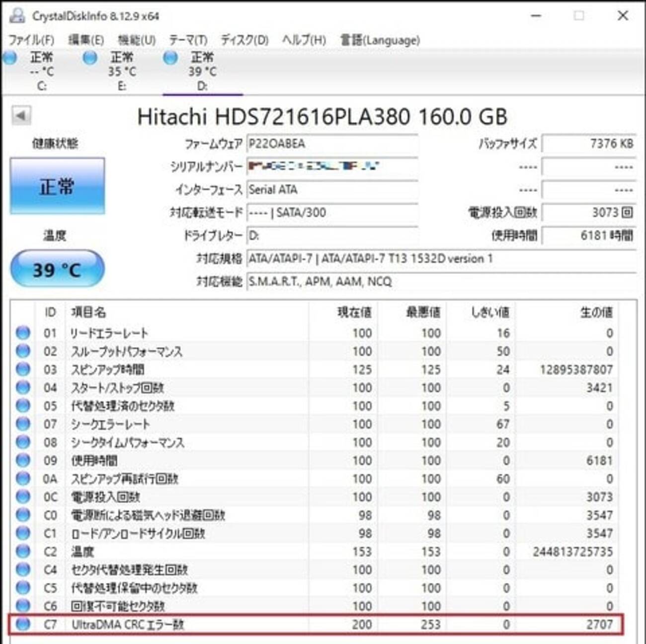
Task: Click the ATA/ATAPI-7 standard field
Action: tap(441, 259)
